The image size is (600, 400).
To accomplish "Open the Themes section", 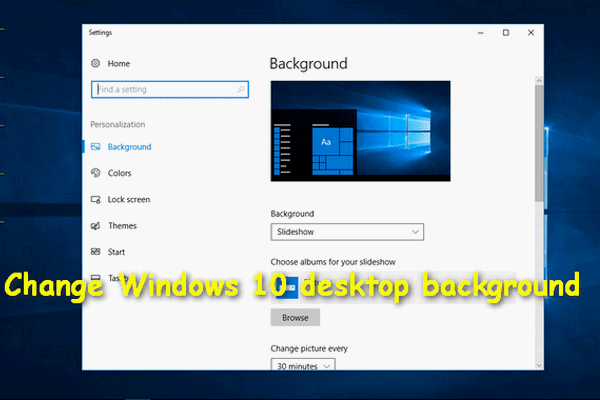I will click(122, 225).
